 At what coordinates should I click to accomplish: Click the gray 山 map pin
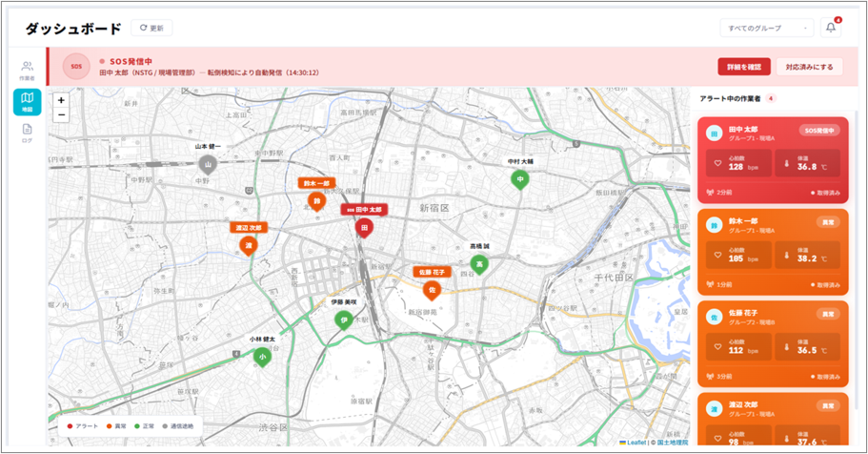(x=208, y=165)
